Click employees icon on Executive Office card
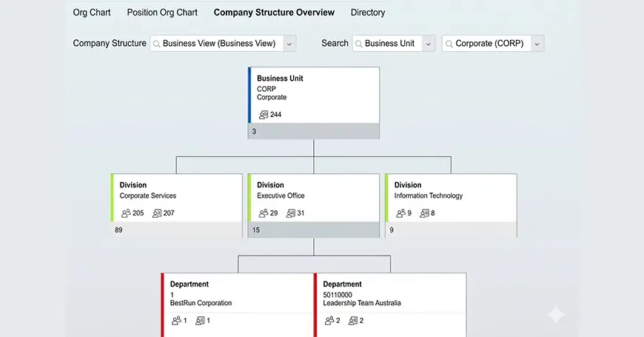Image resolution: width=644 pixels, height=337 pixels. [264, 213]
